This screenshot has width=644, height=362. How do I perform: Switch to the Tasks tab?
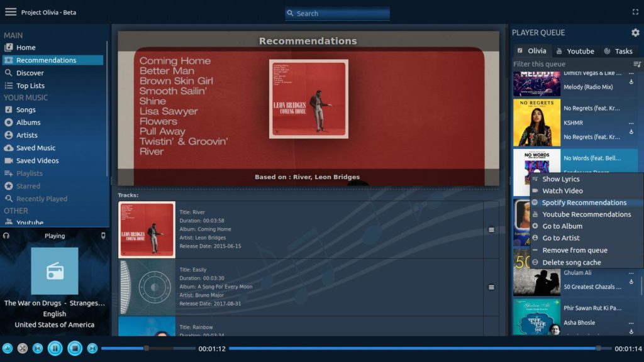pos(618,51)
